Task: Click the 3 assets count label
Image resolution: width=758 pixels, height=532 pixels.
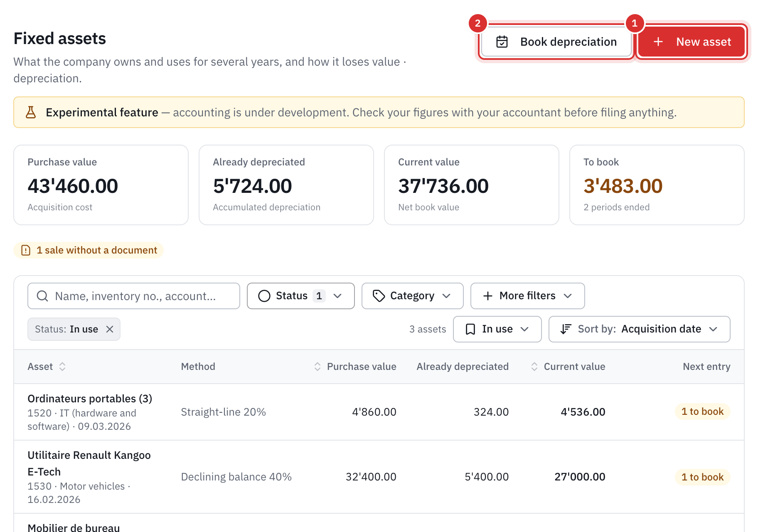Action: click(428, 329)
